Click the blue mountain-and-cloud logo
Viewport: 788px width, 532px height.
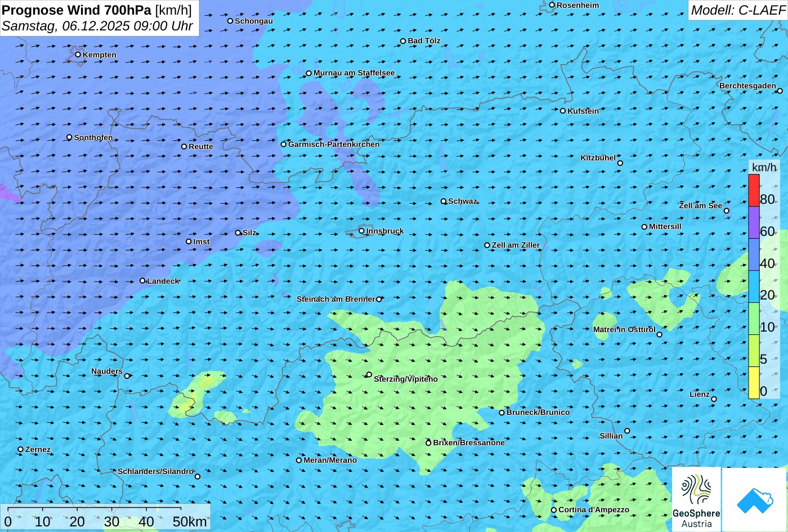point(754,499)
